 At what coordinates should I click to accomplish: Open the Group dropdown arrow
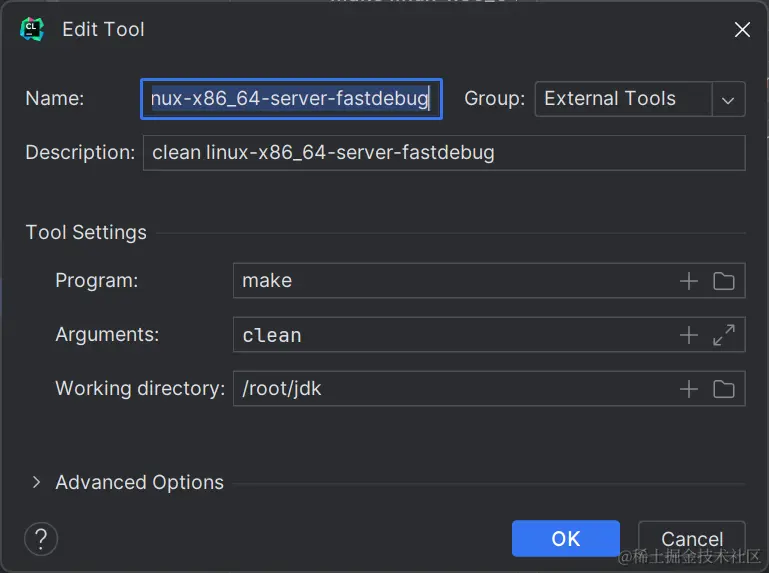click(728, 99)
